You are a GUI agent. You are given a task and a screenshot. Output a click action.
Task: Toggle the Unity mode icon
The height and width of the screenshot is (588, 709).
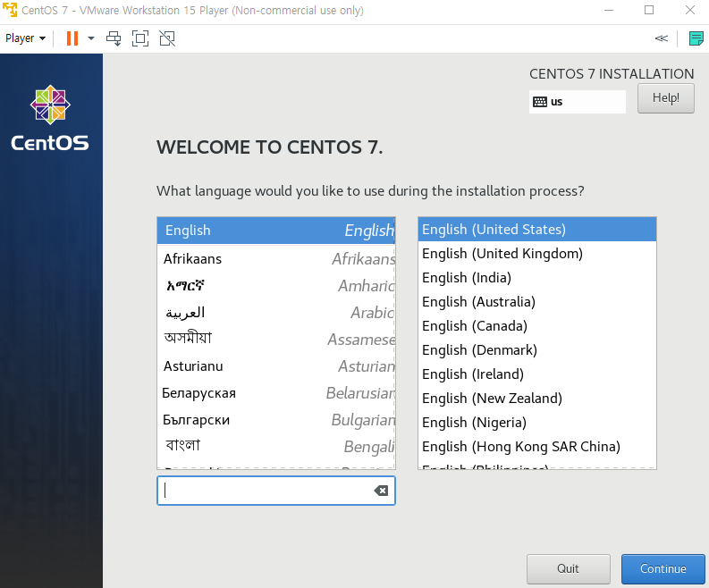click(167, 38)
